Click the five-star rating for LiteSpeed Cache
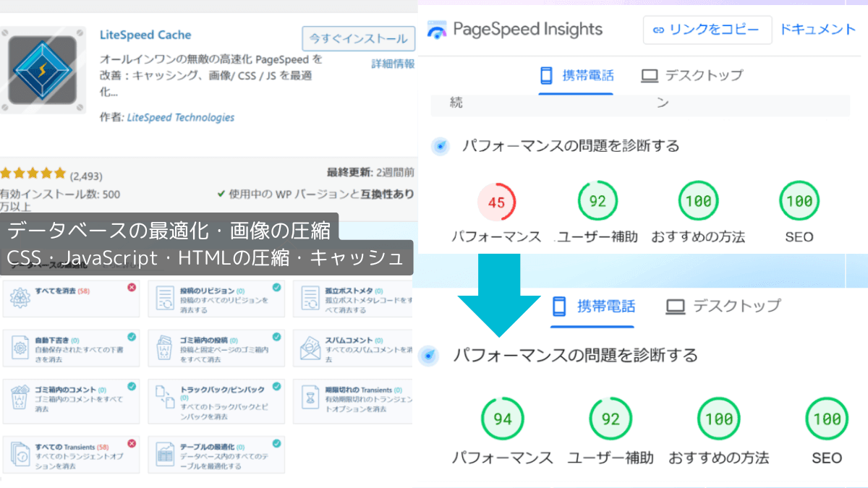The width and height of the screenshot is (868, 488). point(33,175)
